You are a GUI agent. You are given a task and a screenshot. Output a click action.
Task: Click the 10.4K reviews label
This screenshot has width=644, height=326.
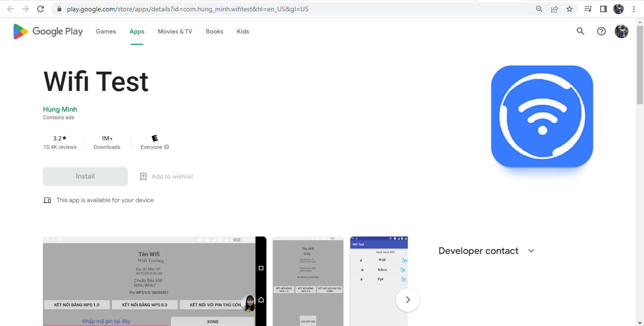click(x=60, y=147)
